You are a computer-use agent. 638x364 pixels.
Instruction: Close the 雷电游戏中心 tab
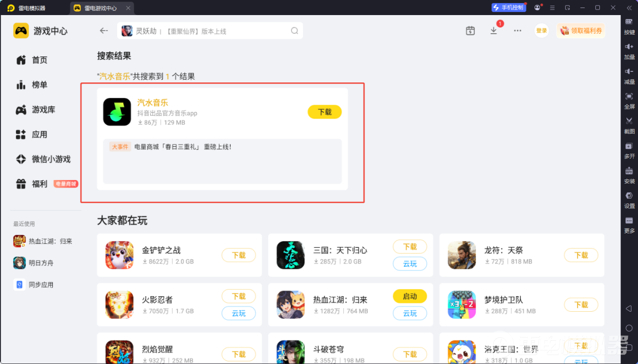coord(128,8)
